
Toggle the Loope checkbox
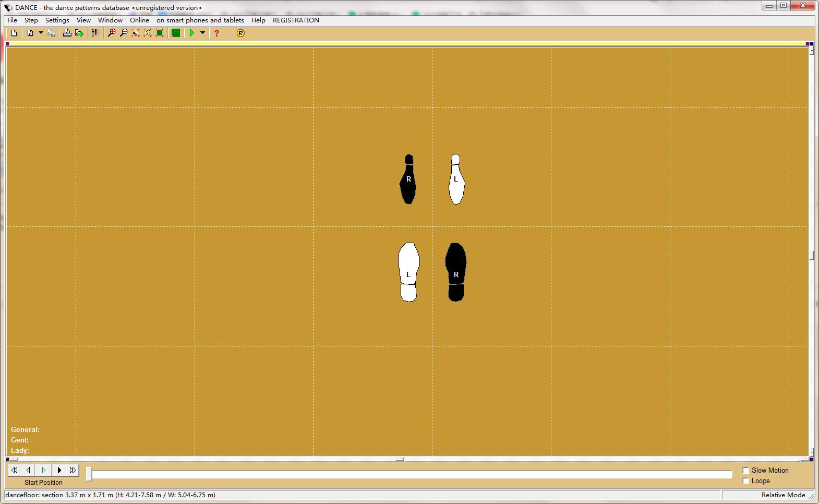tap(745, 481)
